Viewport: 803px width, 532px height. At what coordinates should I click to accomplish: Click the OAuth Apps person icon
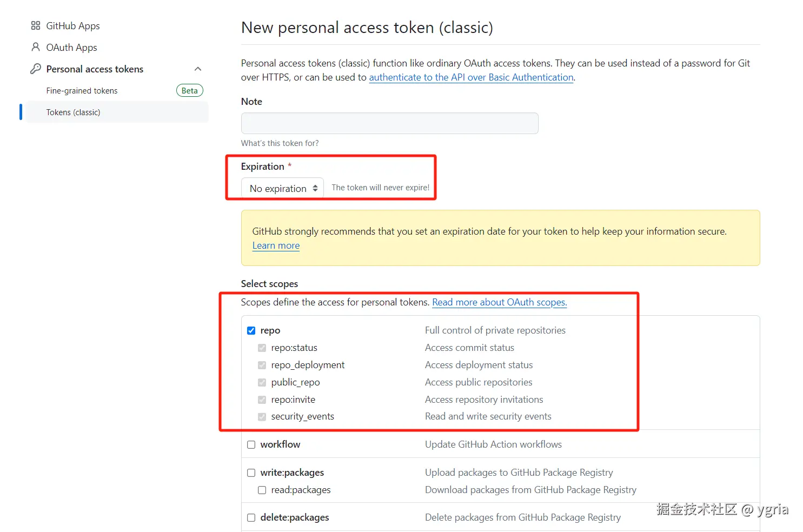point(36,47)
